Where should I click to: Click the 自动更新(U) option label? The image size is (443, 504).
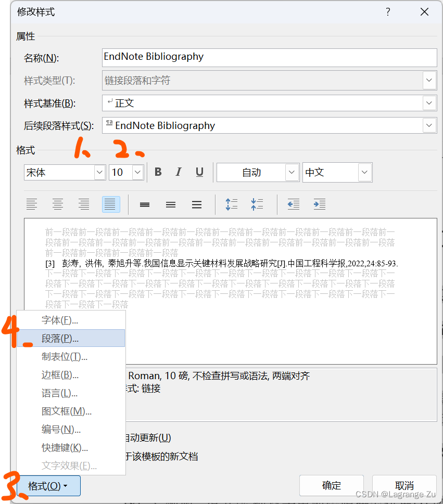[x=148, y=438]
